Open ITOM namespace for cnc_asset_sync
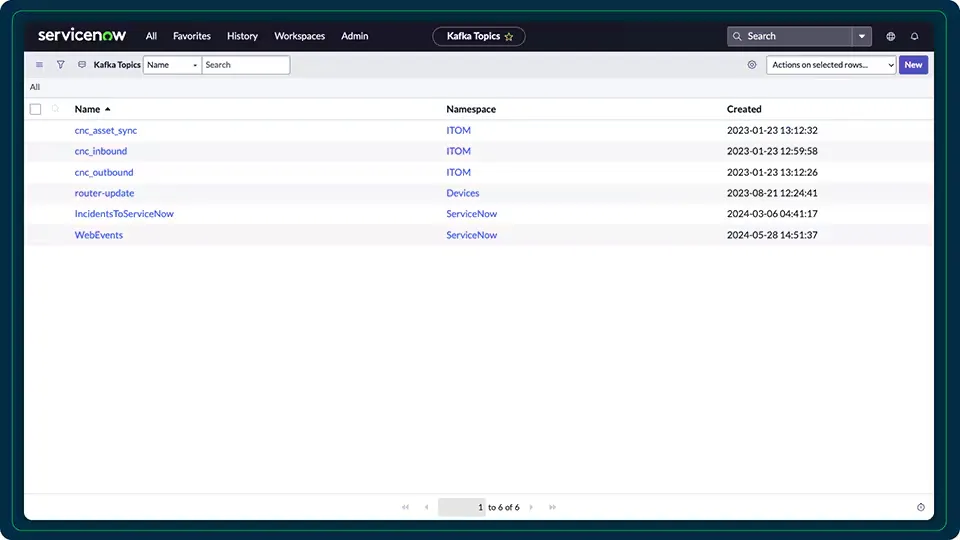 pos(459,130)
